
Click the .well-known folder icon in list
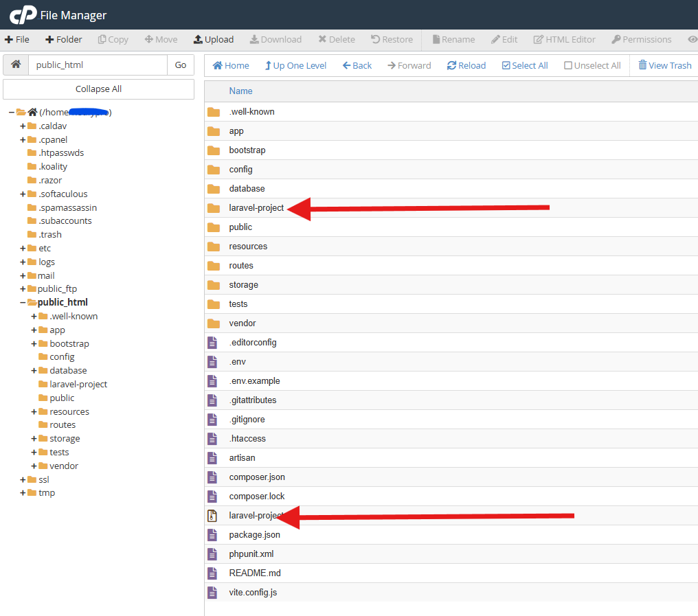pos(214,112)
